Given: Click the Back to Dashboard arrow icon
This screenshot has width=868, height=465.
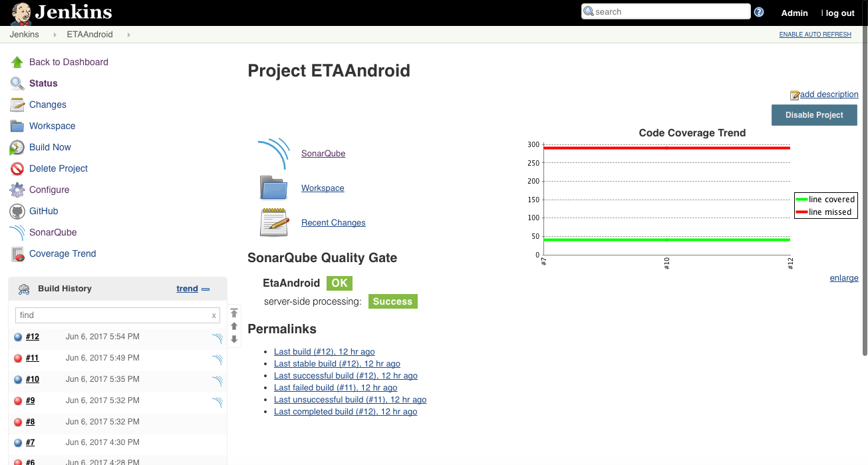Looking at the screenshot, I should (17, 62).
